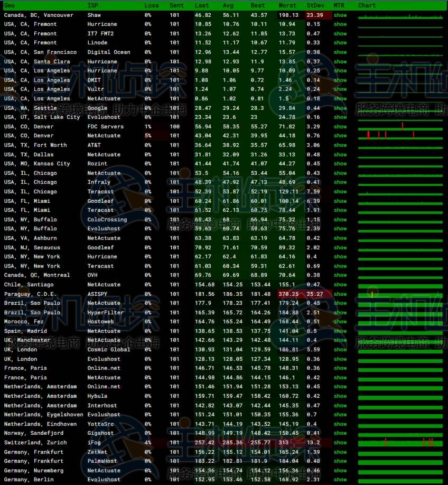Click show link for London Cosmic Global
The width and height of the screenshot is (448, 485).
coord(340,350)
